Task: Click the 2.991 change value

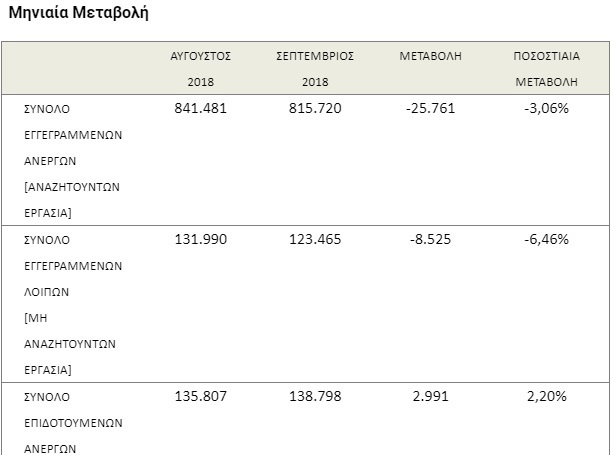Action: [431, 396]
